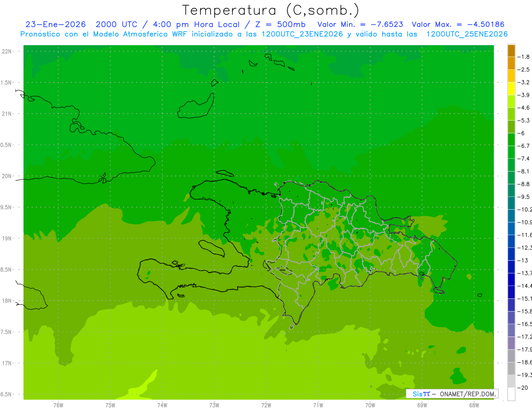
Task: Click the '-11.6' colorbar value
Action: click(x=525, y=235)
